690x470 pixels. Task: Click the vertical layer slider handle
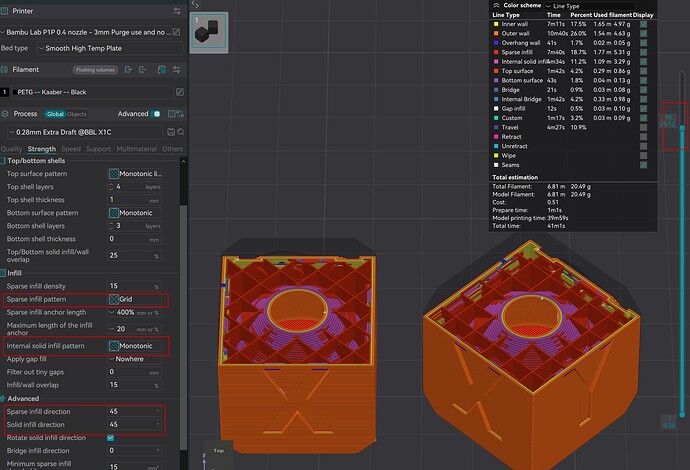(682, 128)
